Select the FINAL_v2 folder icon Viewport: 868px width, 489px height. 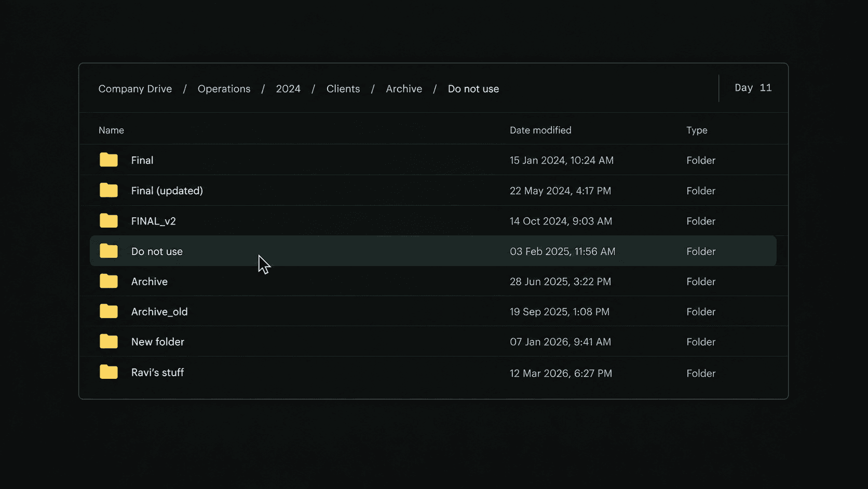(108, 220)
